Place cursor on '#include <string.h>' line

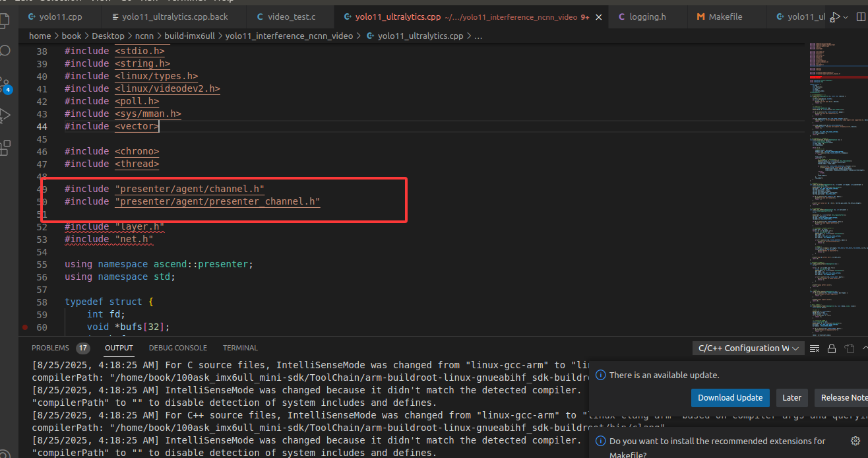click(x=117, y=64)
